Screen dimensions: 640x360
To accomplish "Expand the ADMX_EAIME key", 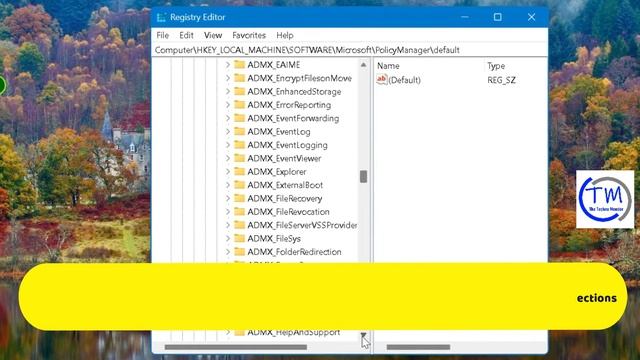I will 228,65.
